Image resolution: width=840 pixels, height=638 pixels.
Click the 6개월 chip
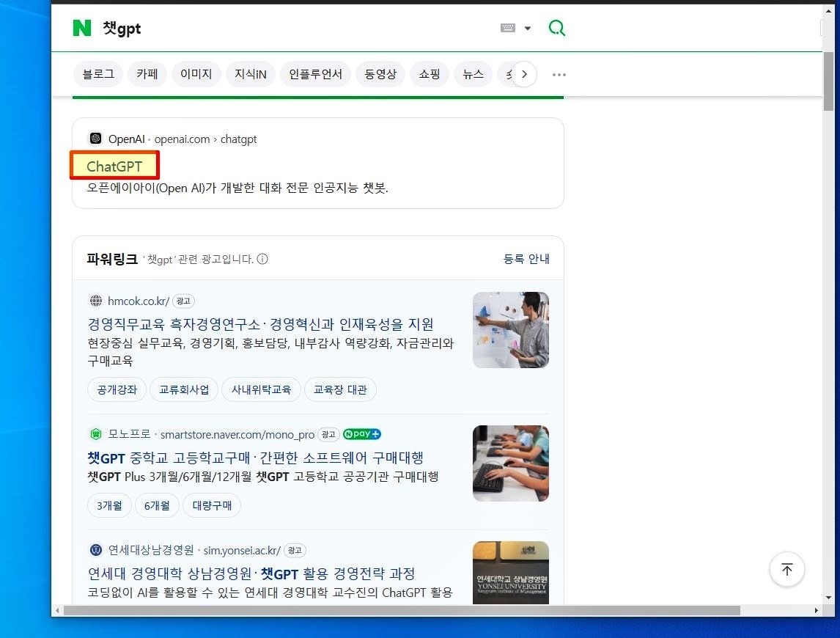tap(157, 505)
